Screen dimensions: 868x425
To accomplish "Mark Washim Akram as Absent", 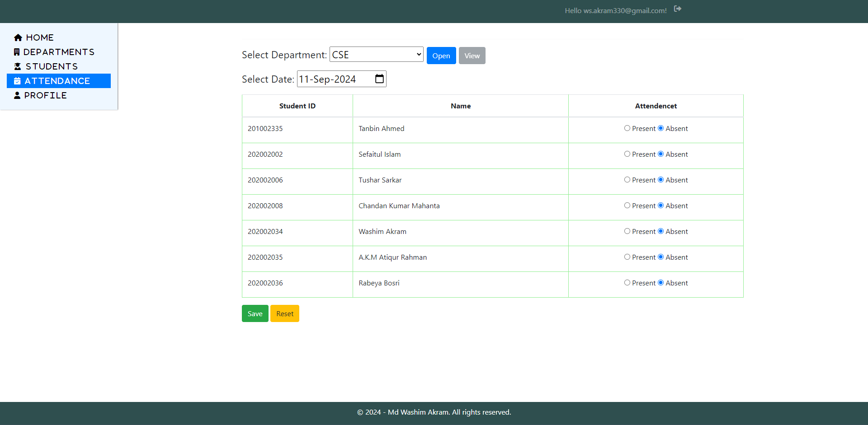I will coord(660,231).
